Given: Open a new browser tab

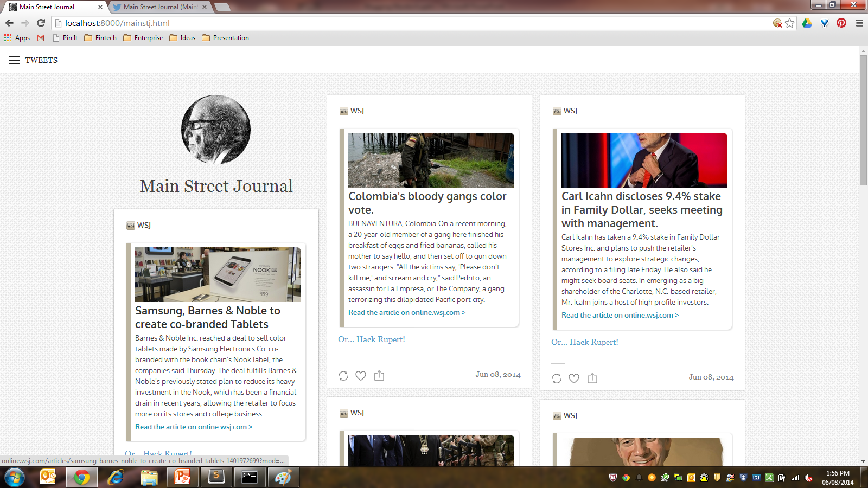Looking at the screenshot, I should pyautogui.click(x=222, y=7).
